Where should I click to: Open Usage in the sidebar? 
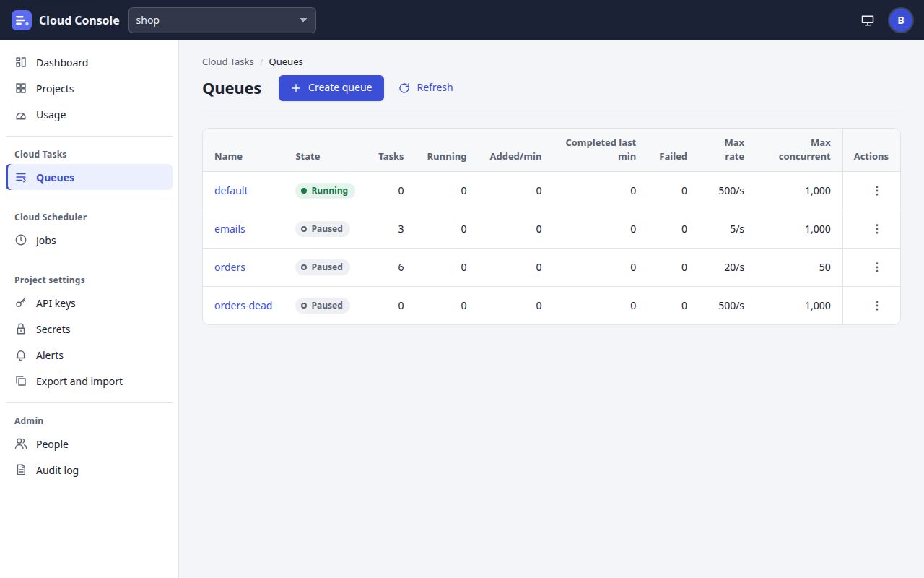89,115
